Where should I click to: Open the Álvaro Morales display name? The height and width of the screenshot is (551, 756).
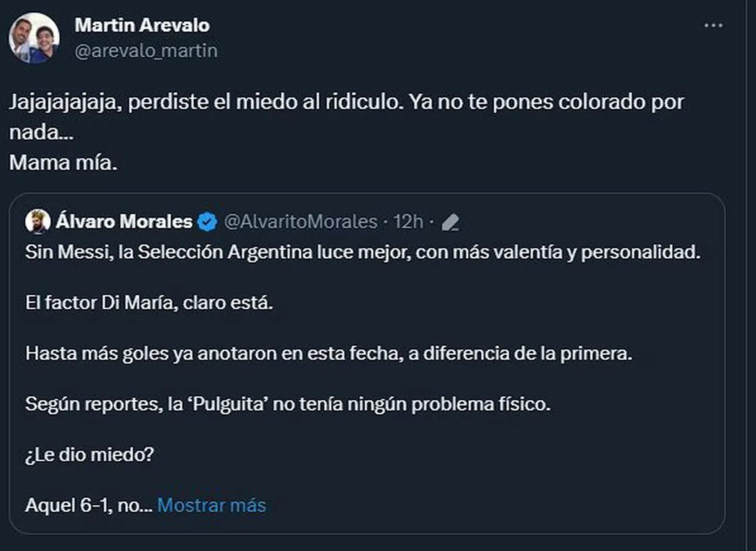(x=124, y=222)
